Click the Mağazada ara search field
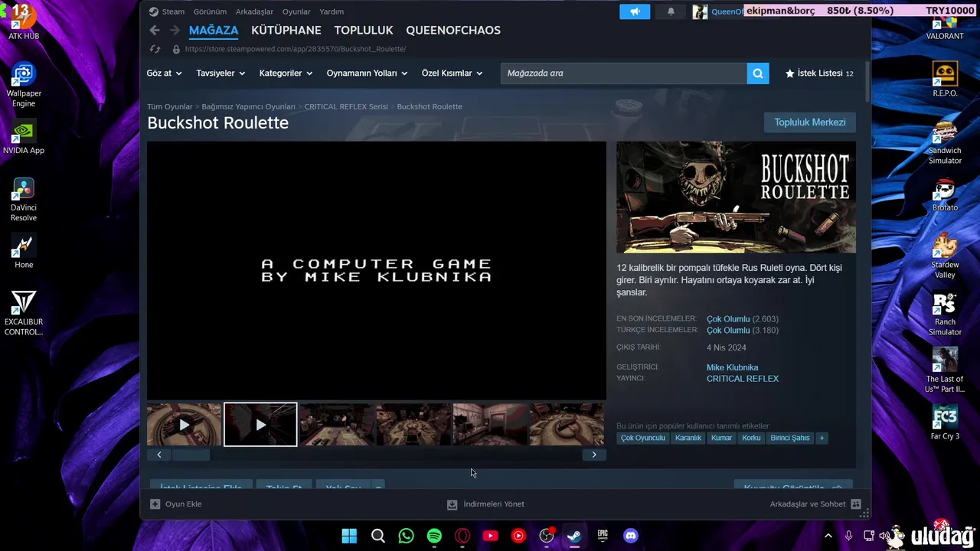The image size is (980, 551). click(623, 73)
